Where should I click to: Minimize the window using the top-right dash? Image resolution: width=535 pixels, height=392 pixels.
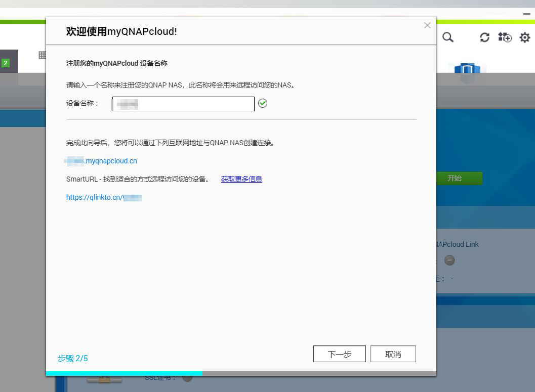[x=527, y=14]
